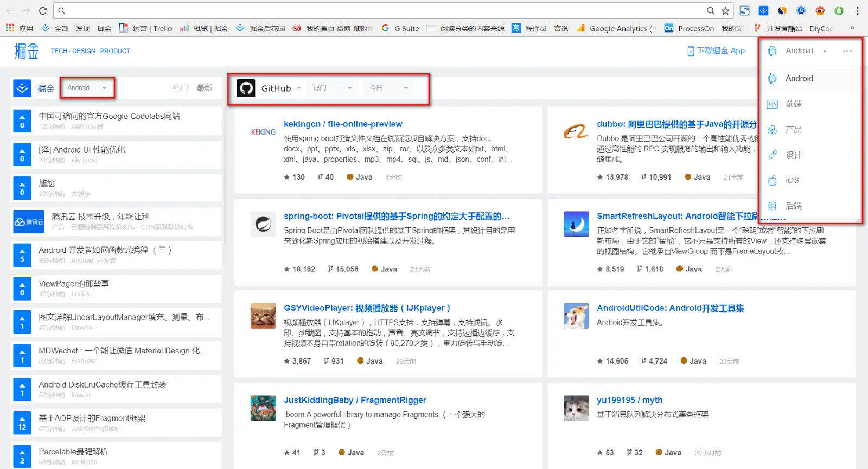Open the 今日 time range dropdown

[x=389, y=88]
